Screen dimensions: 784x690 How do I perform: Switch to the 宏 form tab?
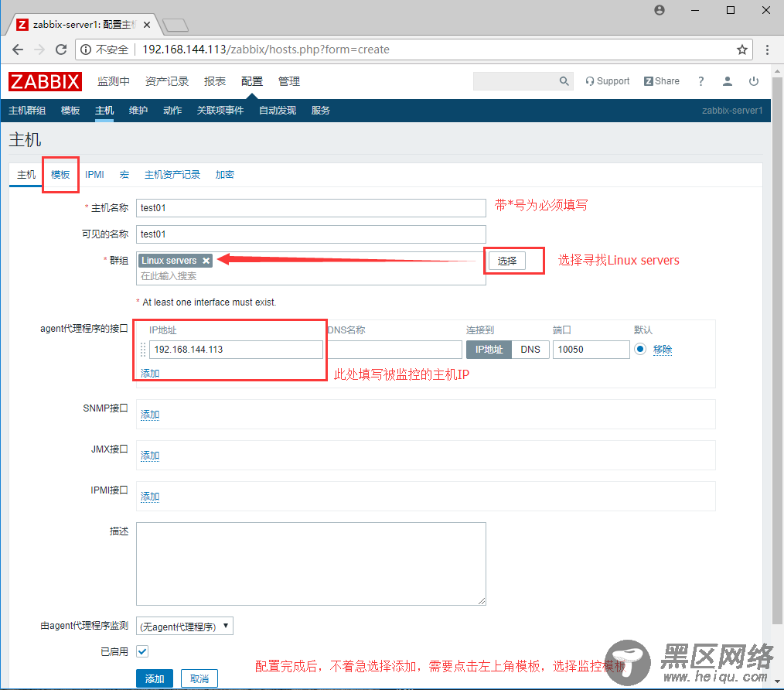click(x=124, y=175)
